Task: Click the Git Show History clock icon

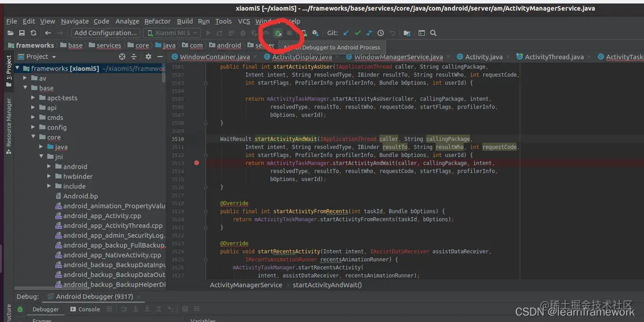Action: pos(381,33)
